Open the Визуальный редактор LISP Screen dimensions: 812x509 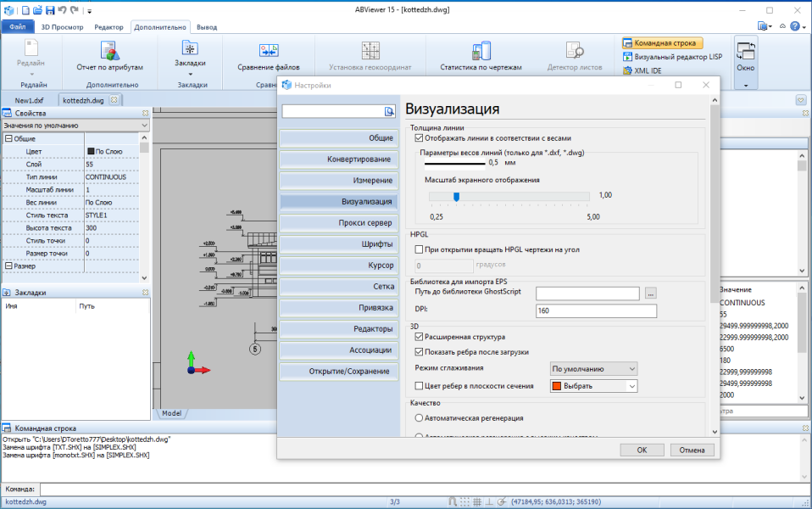point(673,57)
